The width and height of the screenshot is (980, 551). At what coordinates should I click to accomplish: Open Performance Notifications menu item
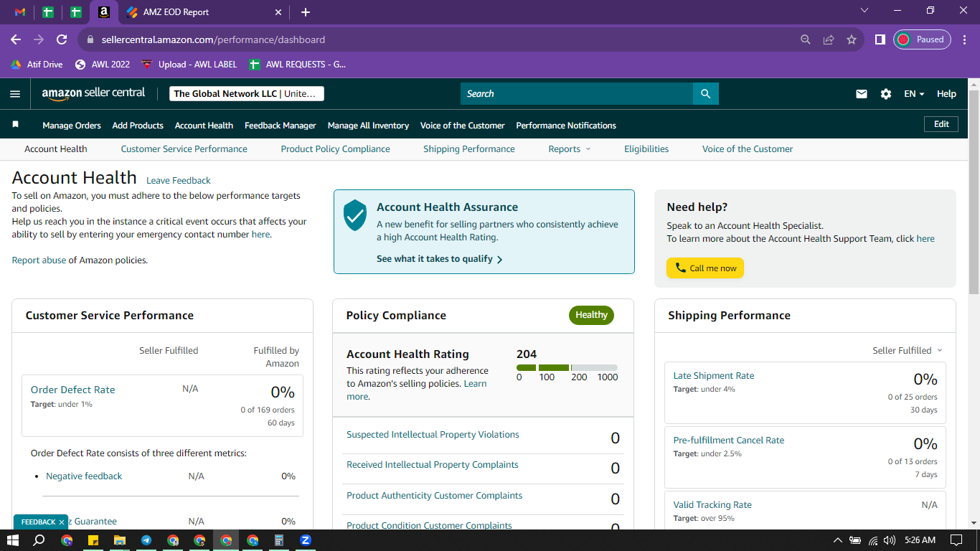coord(566,126)
